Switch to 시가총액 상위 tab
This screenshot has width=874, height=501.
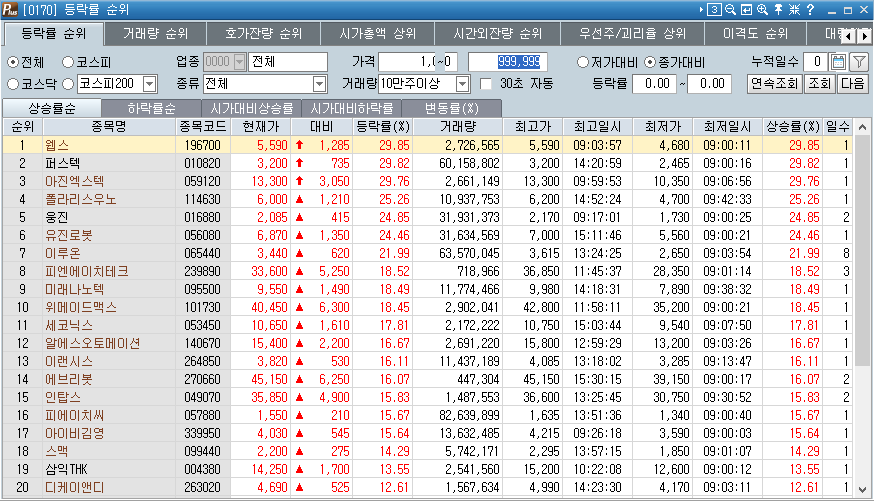pyautogui.click(x=378, y=34)
